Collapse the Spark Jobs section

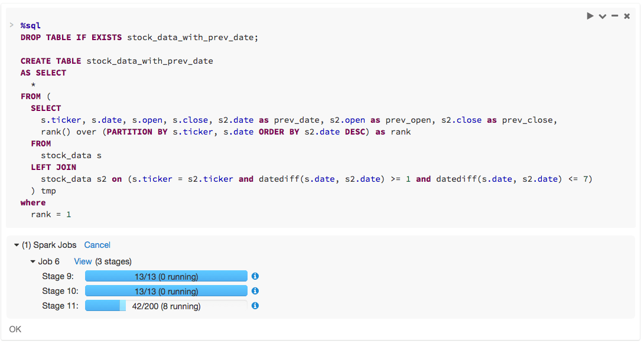pos(17,245)
